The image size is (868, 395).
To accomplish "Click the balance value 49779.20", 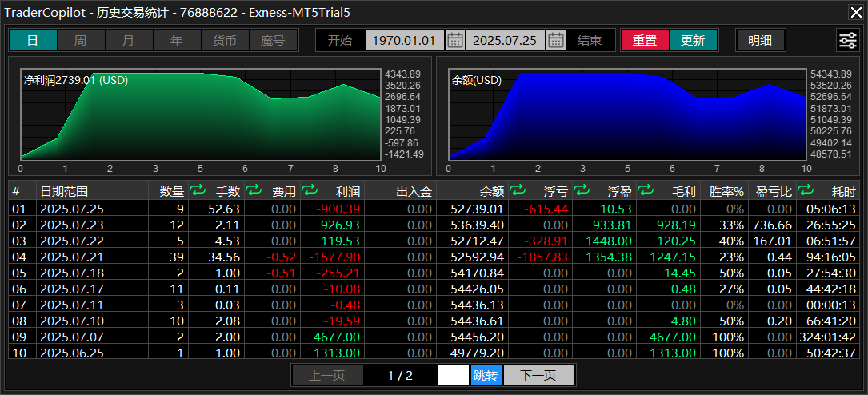I will [477, 353].
